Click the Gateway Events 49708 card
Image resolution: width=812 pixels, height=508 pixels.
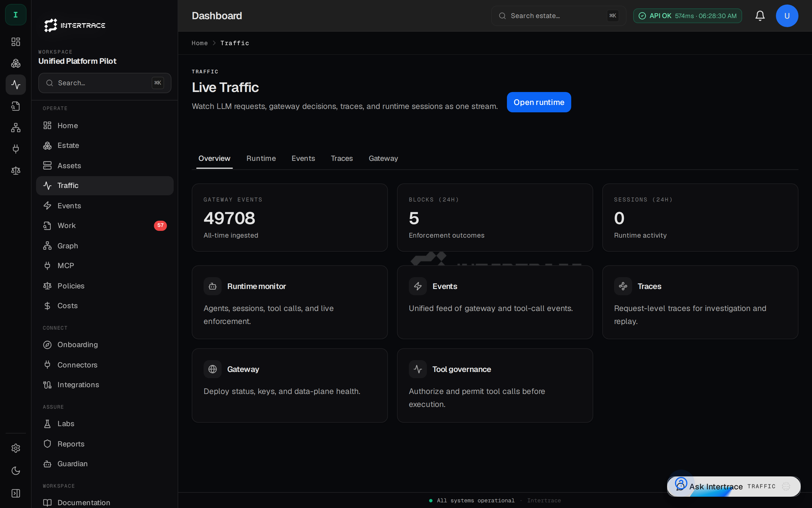[290, 217]
